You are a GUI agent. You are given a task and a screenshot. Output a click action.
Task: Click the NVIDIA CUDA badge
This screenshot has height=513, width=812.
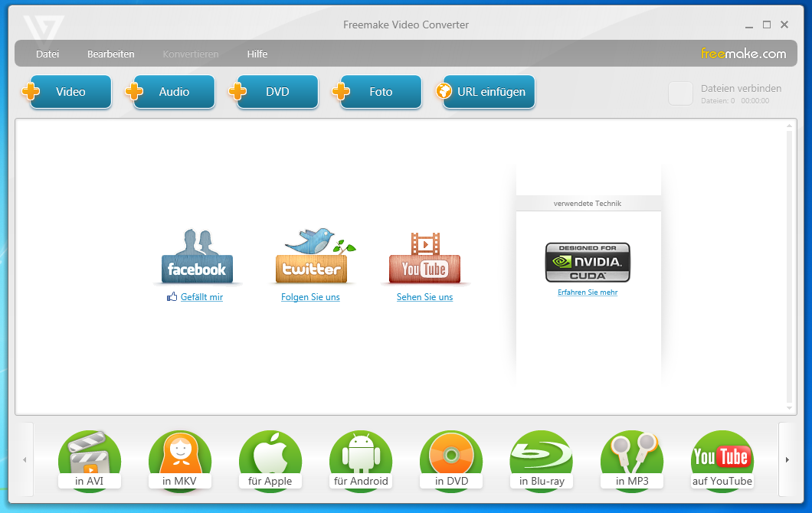coord(588,263)
